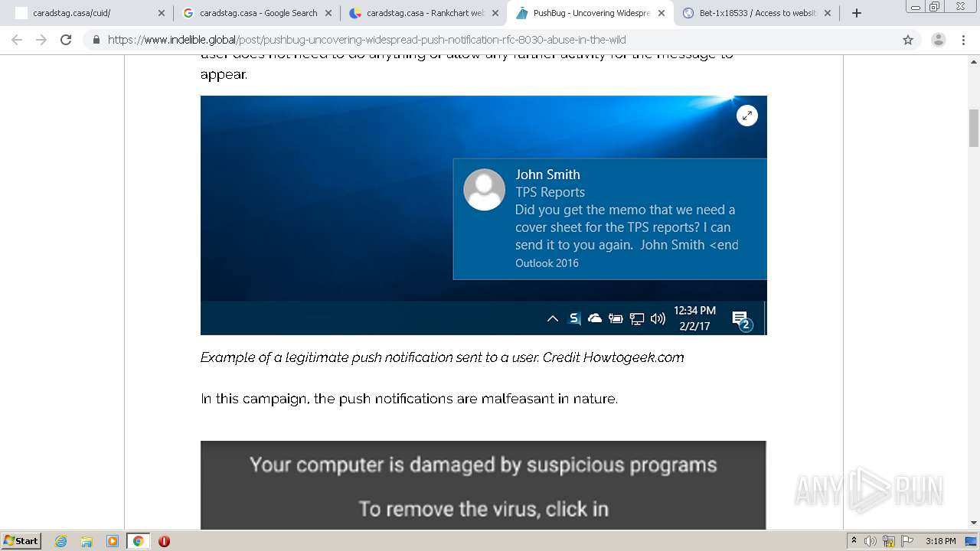Show hidden system tray icons
Viewport: 980px width, 551px height.
pyautogui.click(x=854, y=541)
